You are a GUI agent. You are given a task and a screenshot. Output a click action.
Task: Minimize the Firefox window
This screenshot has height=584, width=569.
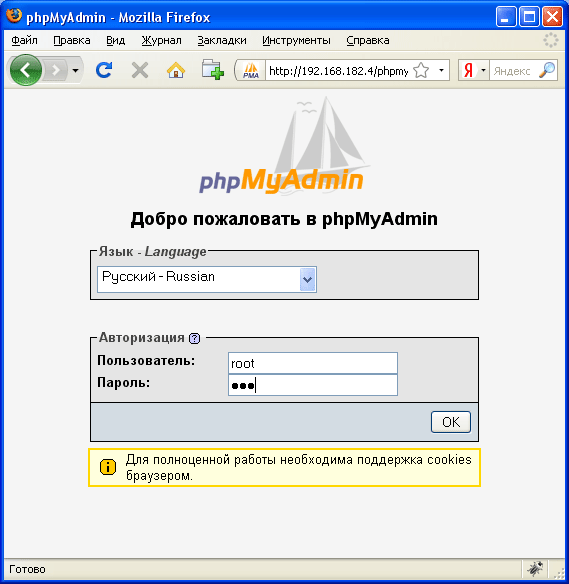coord(506,17)
